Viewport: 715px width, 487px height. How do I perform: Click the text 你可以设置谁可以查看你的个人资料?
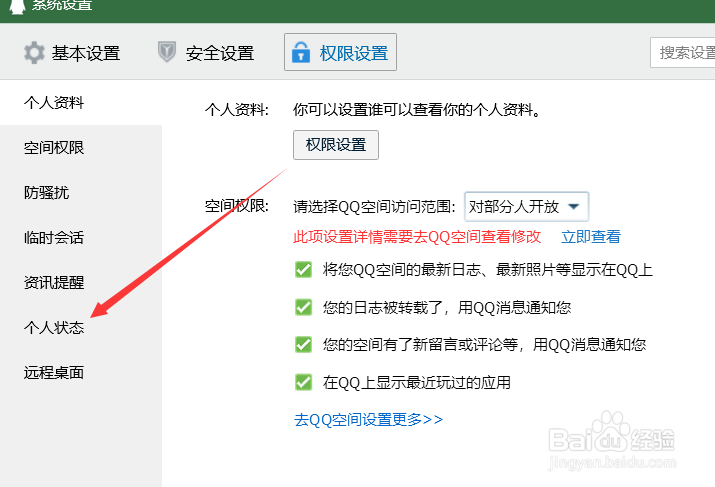417,110
